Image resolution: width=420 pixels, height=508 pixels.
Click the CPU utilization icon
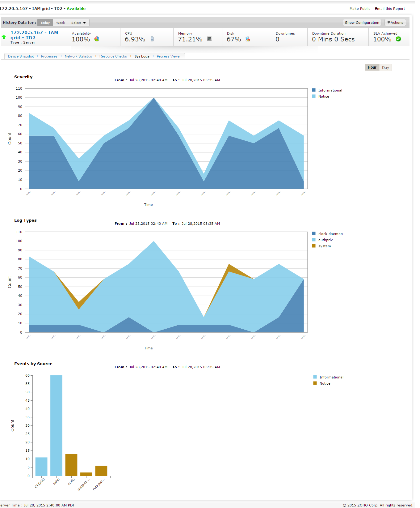click(x=152, y=39)
